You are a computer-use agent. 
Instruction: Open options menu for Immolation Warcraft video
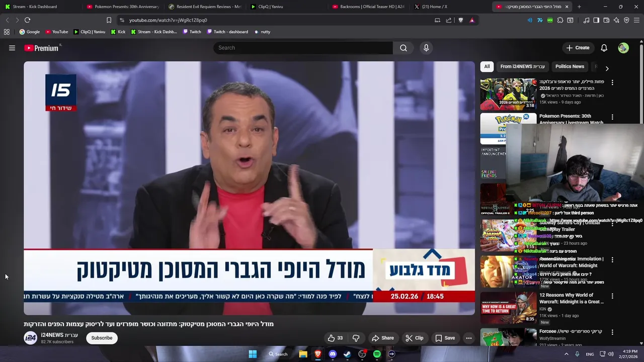click(612, 260)
